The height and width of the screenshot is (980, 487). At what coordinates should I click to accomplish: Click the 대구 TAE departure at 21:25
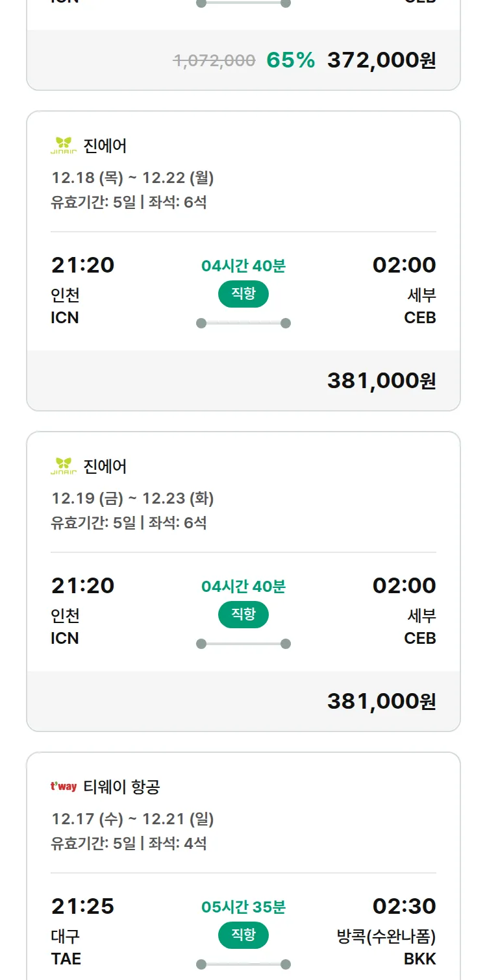pos(66,947)
